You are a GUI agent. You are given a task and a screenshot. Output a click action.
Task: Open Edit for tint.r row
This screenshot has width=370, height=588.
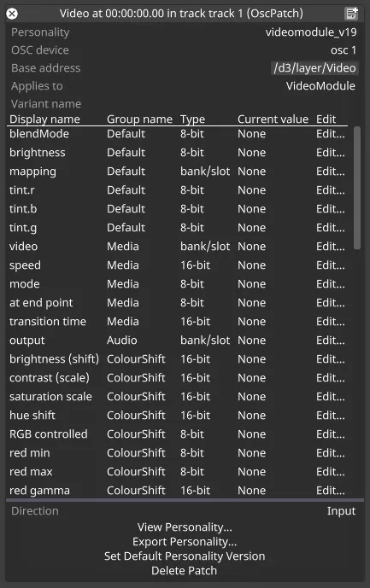[x=330, y=190]
